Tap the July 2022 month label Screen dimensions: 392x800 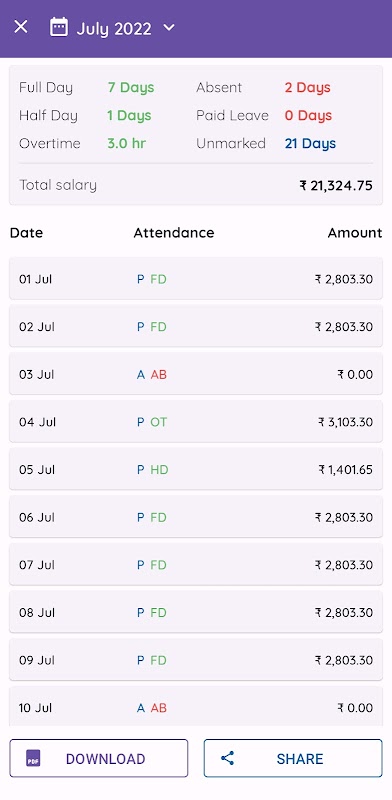(114, 29)
